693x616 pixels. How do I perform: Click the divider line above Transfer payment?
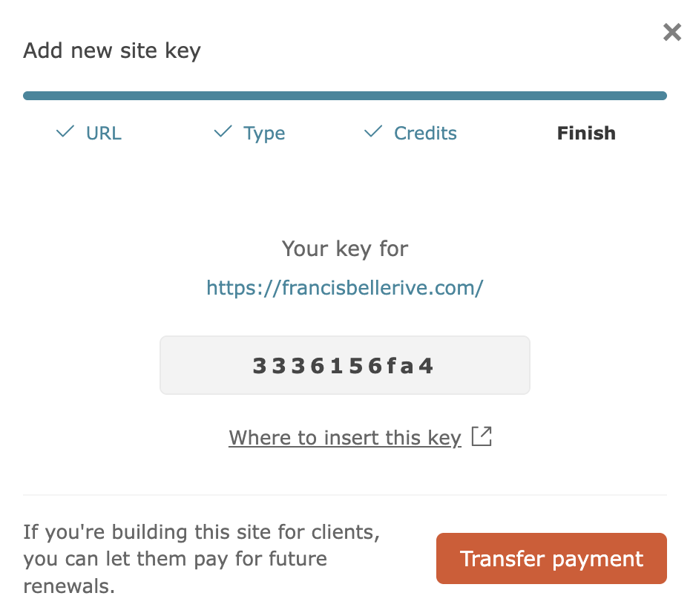(345, 494)
